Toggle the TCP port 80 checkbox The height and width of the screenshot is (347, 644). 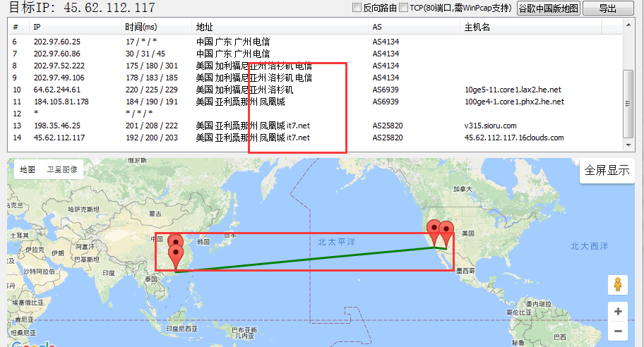(403, 8)
